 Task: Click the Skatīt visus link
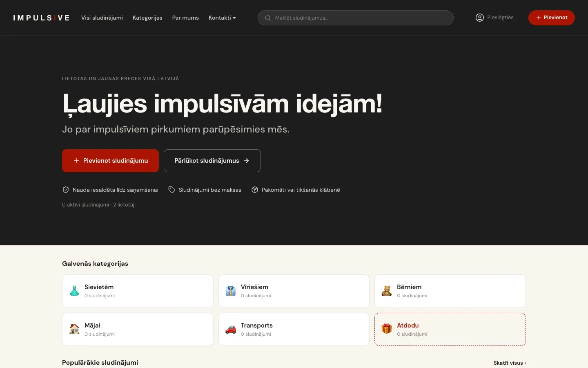(510, 363)
